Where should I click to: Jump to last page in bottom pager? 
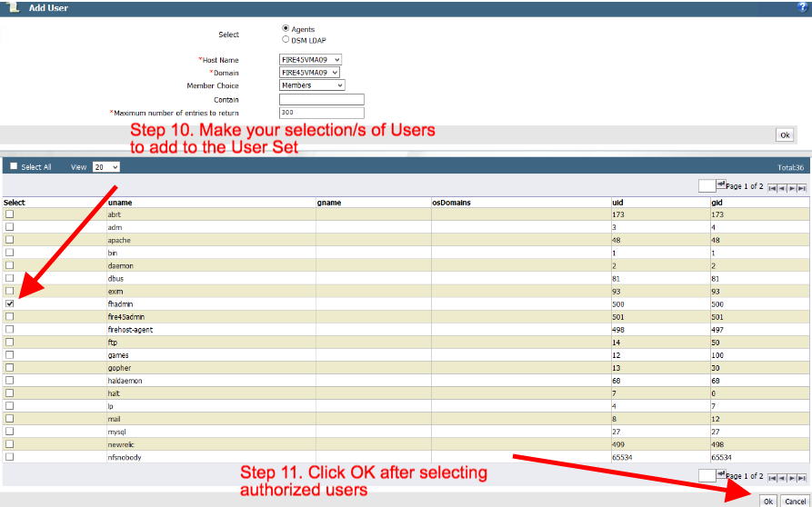click(803, 477)
